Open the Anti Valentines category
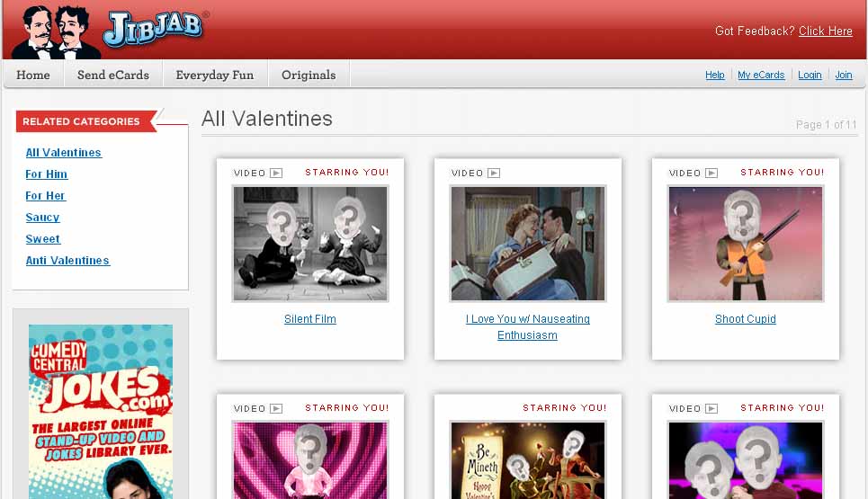This screenshot has width=868, height=499. (67, 261)
